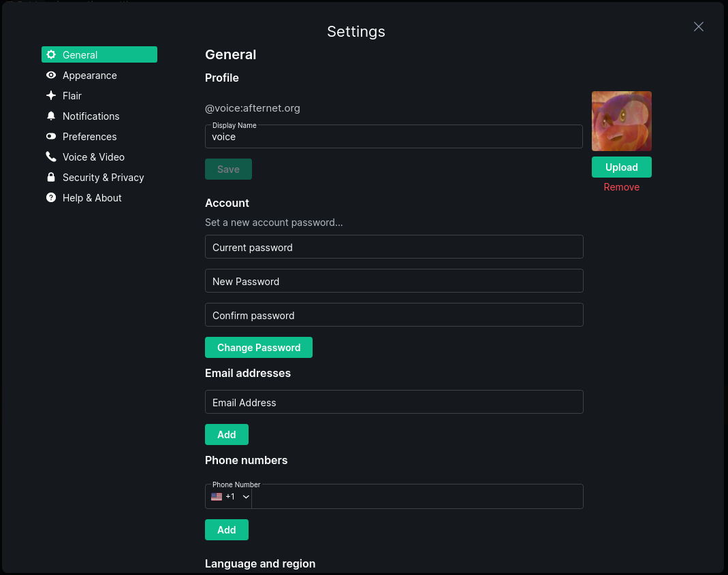Click the Preferences toggle icon
This screenshot has width=728, height=575.
tap(51, 137)
